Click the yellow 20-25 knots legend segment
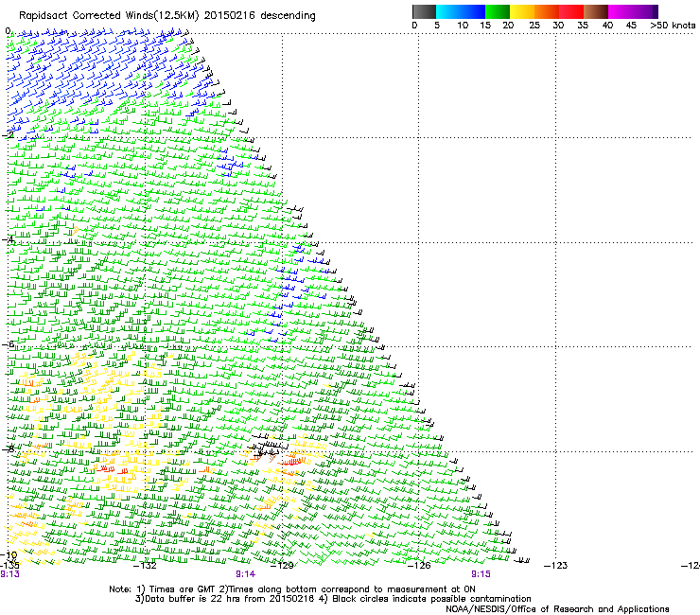The width and height of the screenshot is (700, 615). pos(522,11)
